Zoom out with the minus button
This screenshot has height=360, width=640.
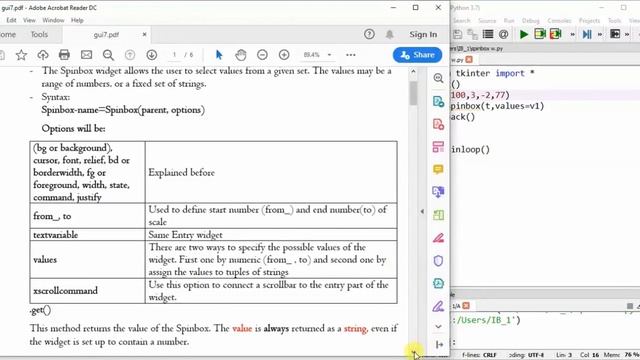point(262,55)
